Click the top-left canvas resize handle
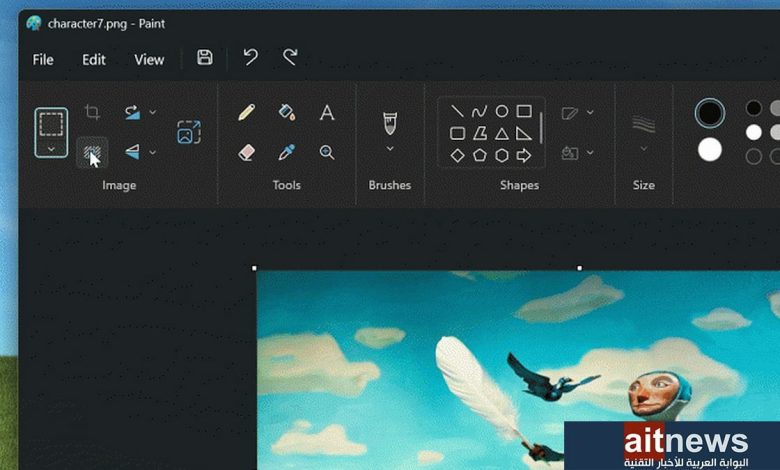 point(255,269)
